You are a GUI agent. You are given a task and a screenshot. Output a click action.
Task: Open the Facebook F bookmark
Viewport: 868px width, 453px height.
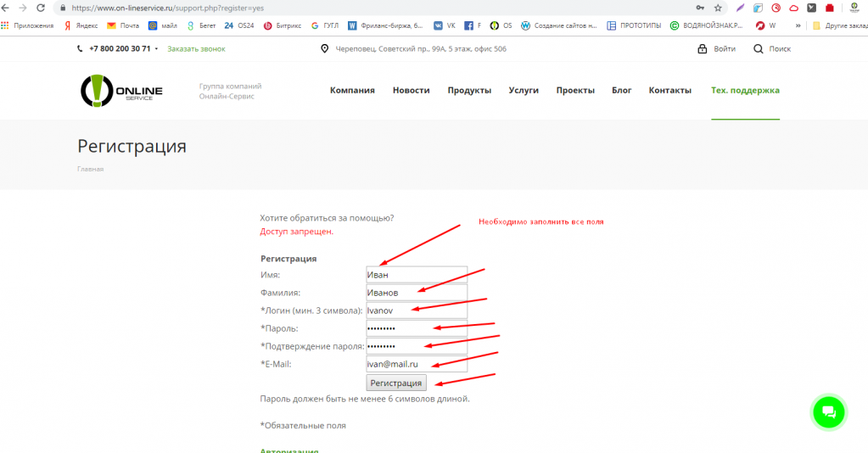pyautogui.click(x=473, y=25)
